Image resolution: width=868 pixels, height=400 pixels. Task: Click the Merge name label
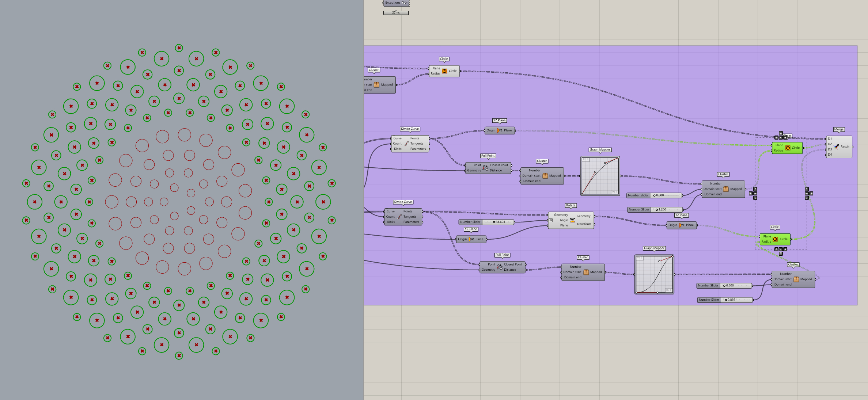pos(838,129)
